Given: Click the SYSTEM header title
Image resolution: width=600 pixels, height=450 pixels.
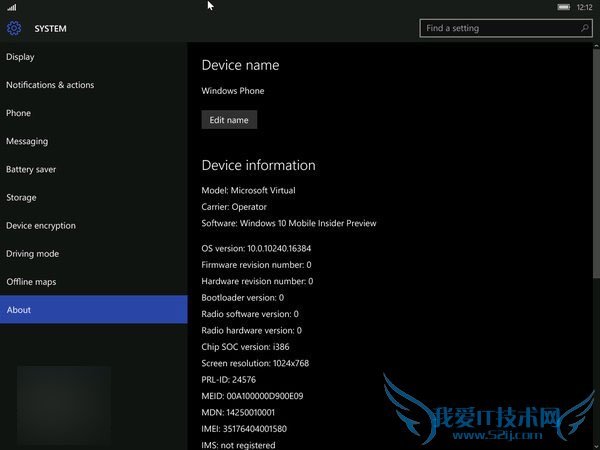Looking at the screenshot, I should pos(50,29).
